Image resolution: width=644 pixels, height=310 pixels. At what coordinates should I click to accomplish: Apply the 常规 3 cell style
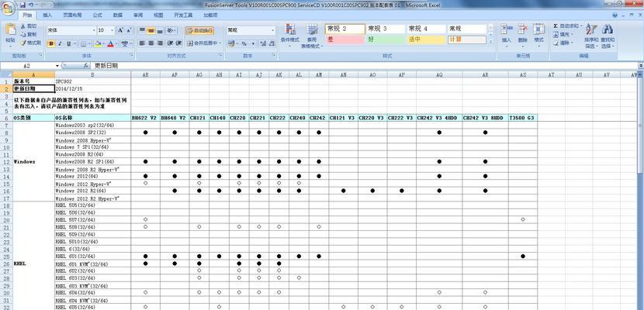pyautogui.click(x=386, y=29)
